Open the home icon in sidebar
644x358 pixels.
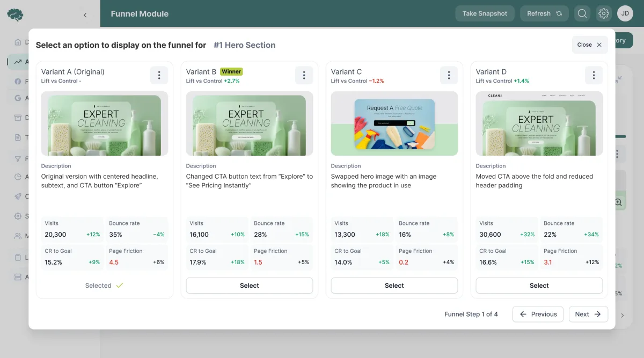coord(18,42)
